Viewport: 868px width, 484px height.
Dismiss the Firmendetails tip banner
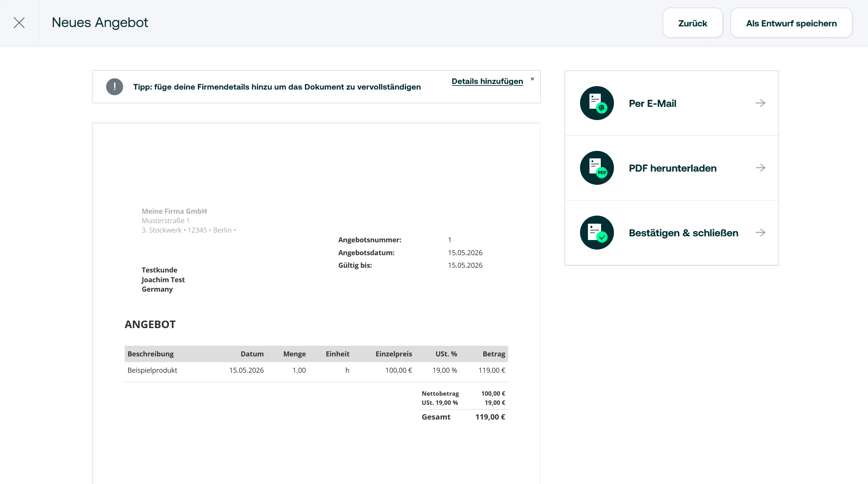(532, 79)
